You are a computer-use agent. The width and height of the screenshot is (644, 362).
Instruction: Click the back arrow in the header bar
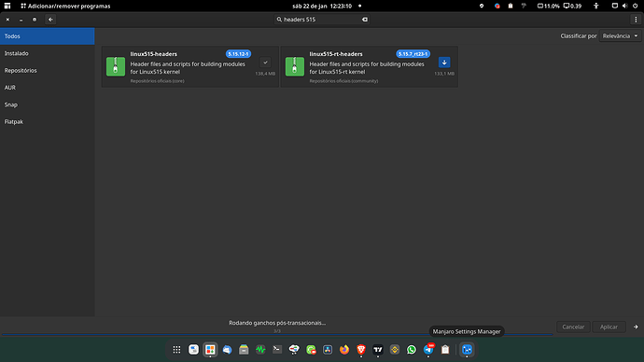pyautogui.click(x=50, y=20)
